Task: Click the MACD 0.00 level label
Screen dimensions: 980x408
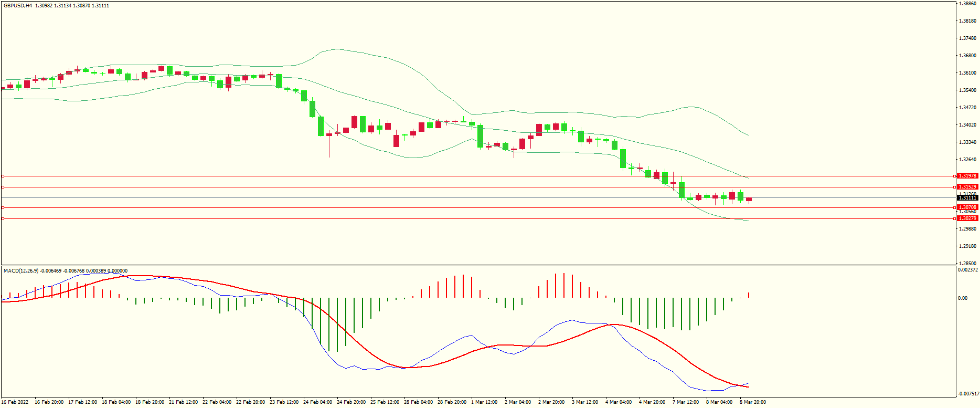Action: click(963, 298)
